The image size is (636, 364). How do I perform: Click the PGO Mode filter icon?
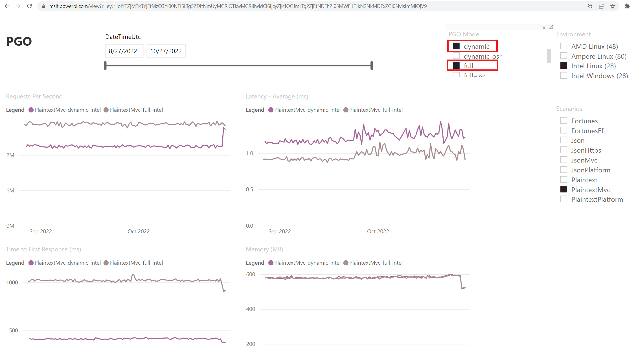[x=544, y=27]
